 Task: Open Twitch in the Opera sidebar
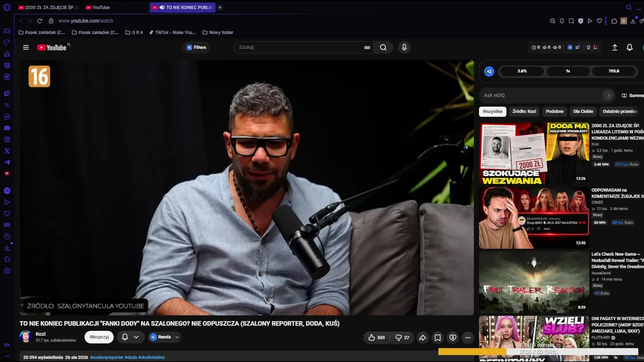tap(7, 94)
